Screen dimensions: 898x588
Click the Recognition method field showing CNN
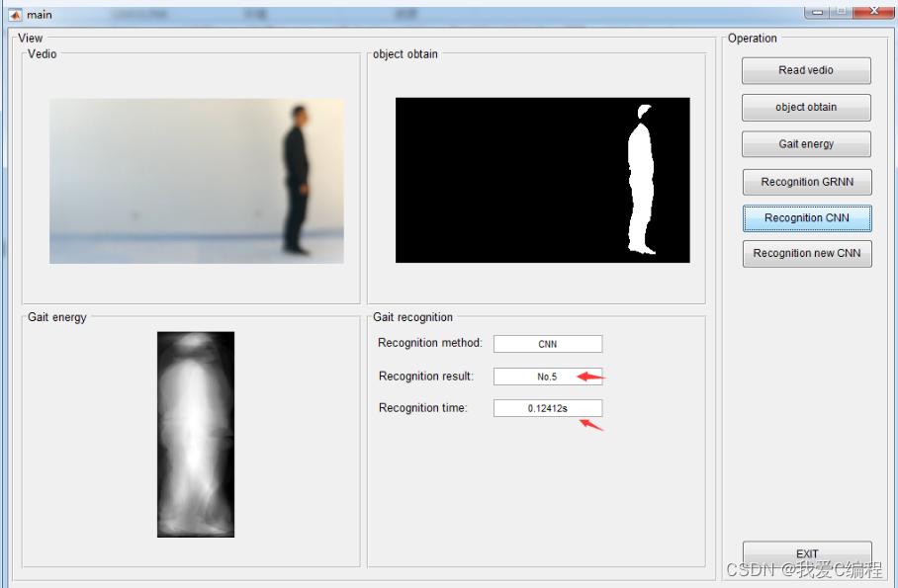tap(547, 344)
